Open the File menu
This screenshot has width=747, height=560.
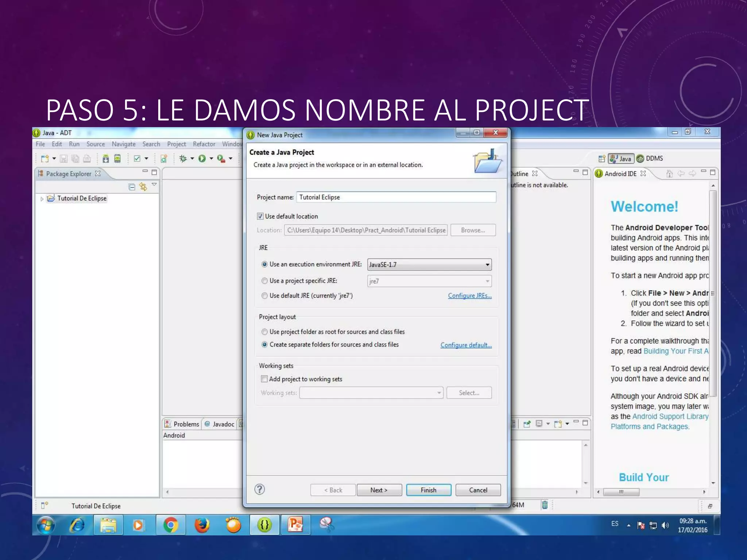pyautogui.click(x=40, y=144)
